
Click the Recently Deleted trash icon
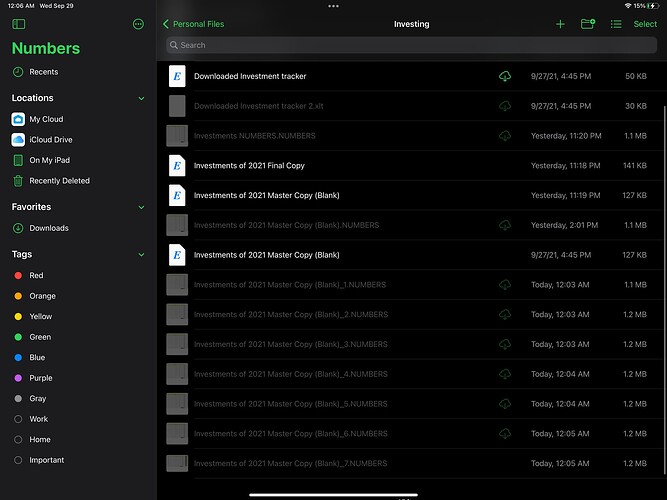pyautogui.click(x=18, y=181)
